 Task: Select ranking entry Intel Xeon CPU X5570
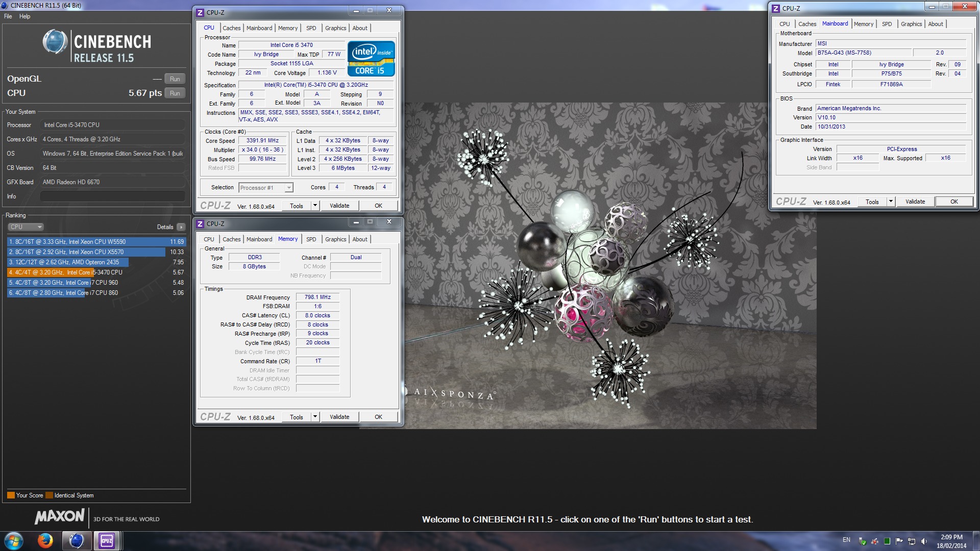tap(96, 252)
